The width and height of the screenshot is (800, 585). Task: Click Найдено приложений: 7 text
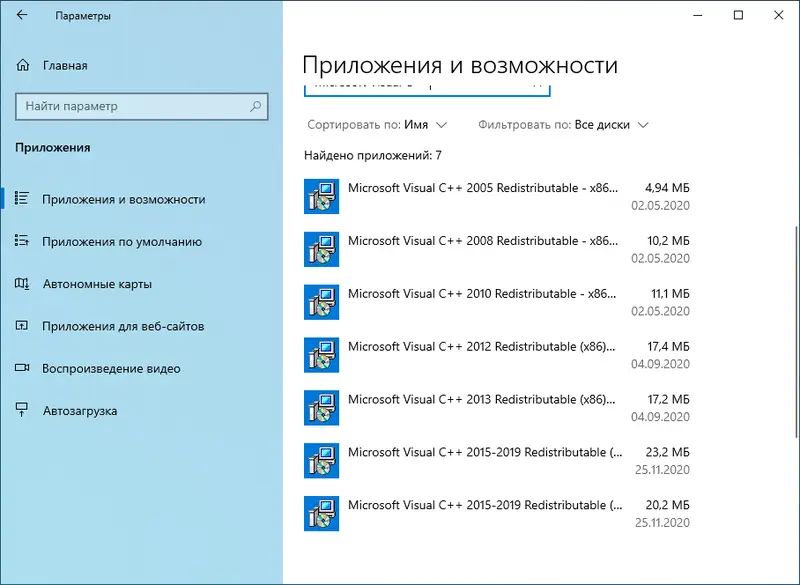click(x=373, y=156)
